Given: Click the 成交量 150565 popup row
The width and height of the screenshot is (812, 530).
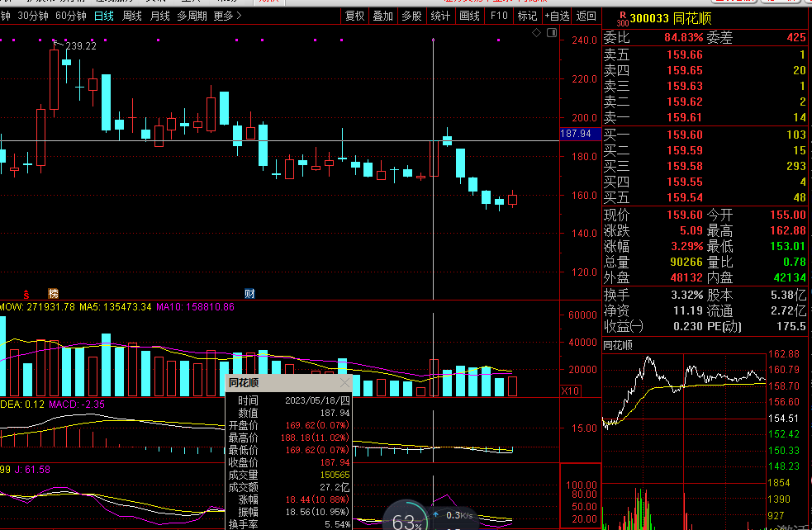Looking at the screenshot, I should pos(289,476).
